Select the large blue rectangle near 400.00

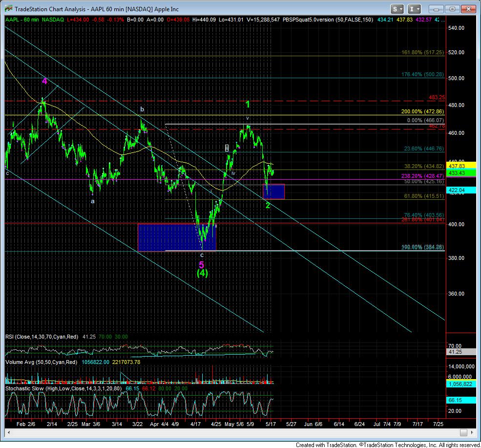coord(177,237)
